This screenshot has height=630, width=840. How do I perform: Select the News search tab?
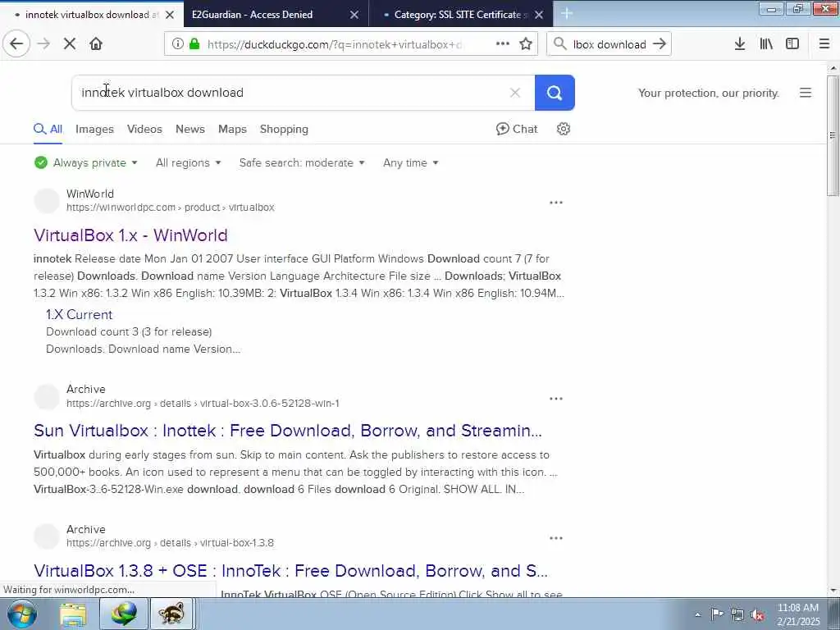click(190, 129)
